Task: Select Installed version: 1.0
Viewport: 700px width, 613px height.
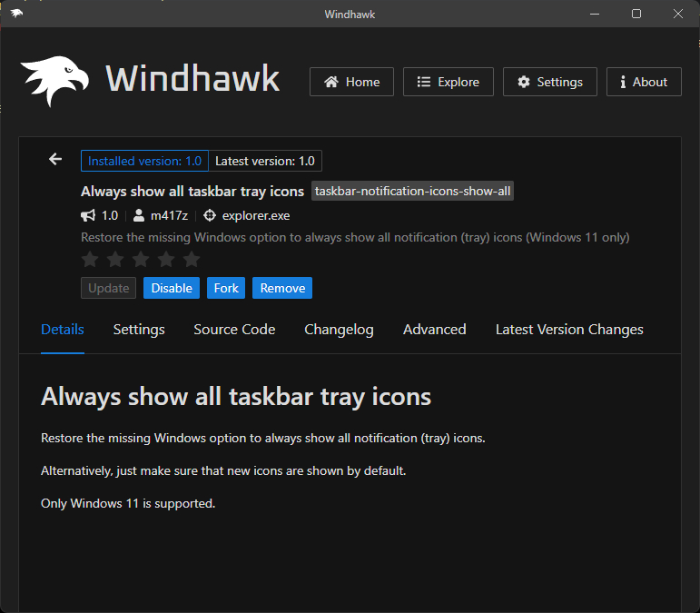Action: click(x=144, y=161)
